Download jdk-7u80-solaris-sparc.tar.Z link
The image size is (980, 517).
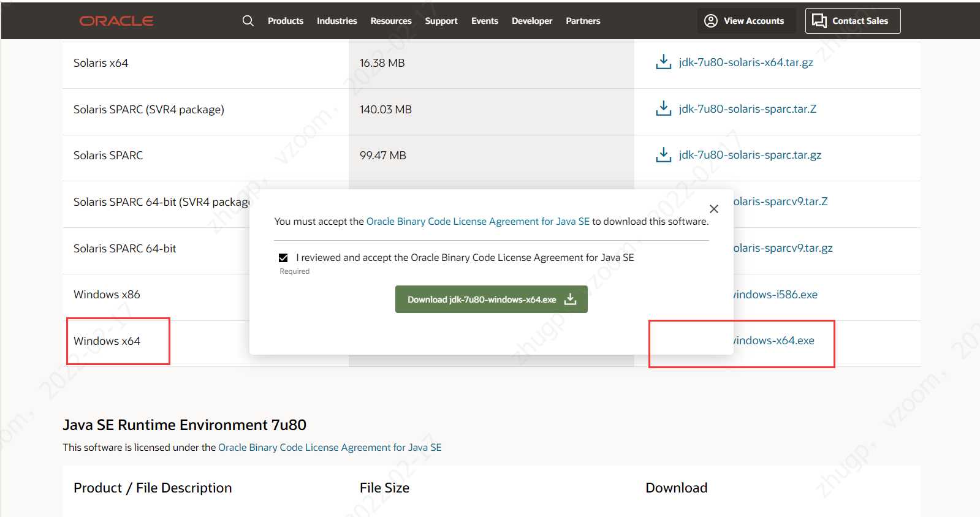click(x=748, y=109)
